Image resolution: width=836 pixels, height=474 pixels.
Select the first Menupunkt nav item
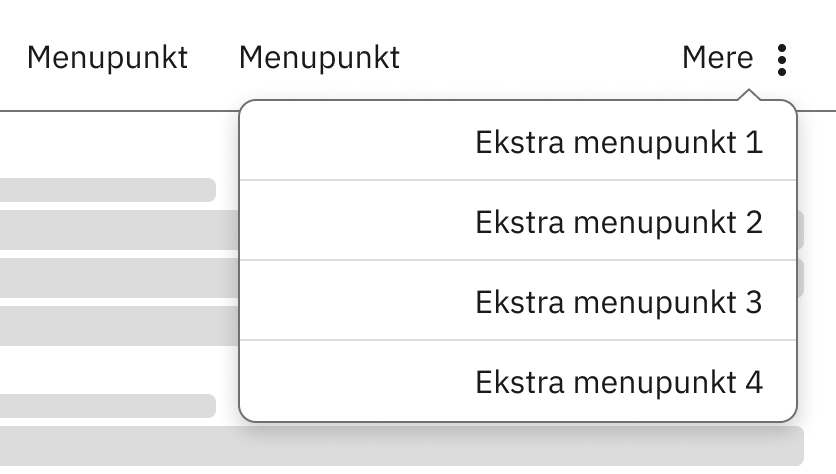[x=107, y=58]
